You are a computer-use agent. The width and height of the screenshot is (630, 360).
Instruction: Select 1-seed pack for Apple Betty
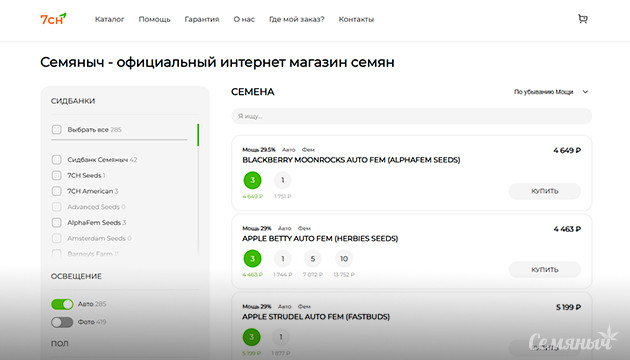[282, 259]
